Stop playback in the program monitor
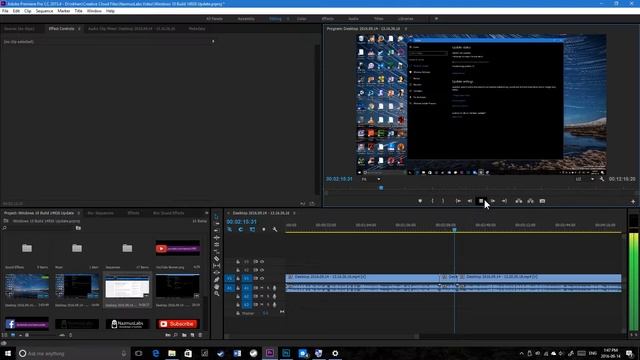The width and height of the screenshot is (640, 360). [481, 201]
